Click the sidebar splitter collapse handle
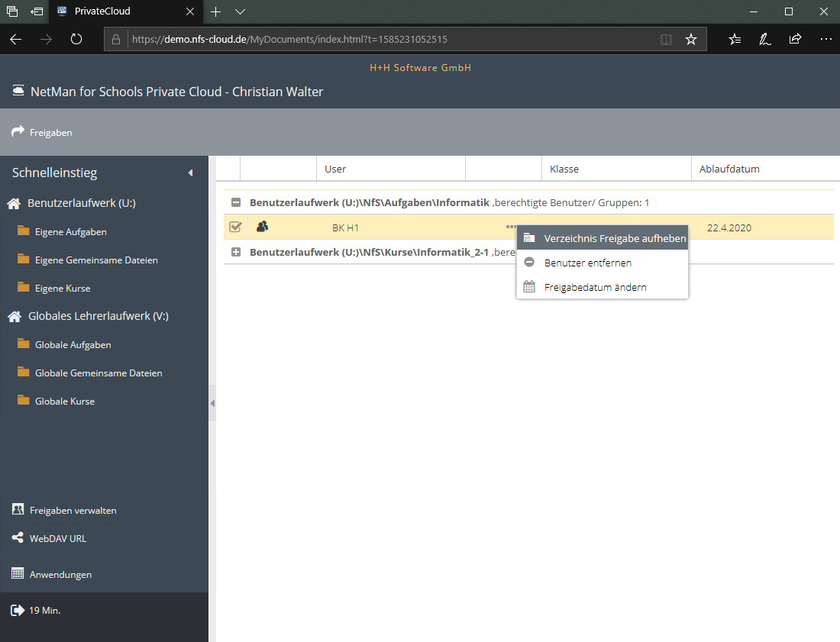 [x=212, y=403]
